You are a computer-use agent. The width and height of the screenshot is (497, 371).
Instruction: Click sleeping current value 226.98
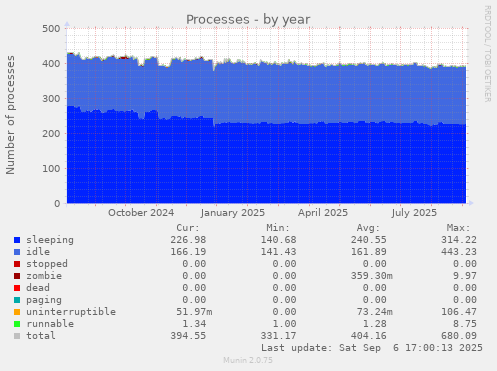pyautogui.click(x=188, y=240)
